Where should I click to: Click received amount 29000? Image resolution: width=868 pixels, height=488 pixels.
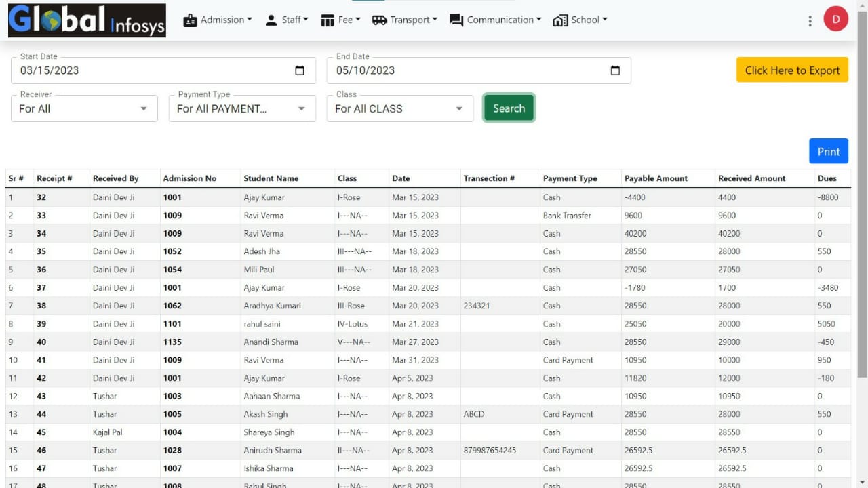point(729,342)
